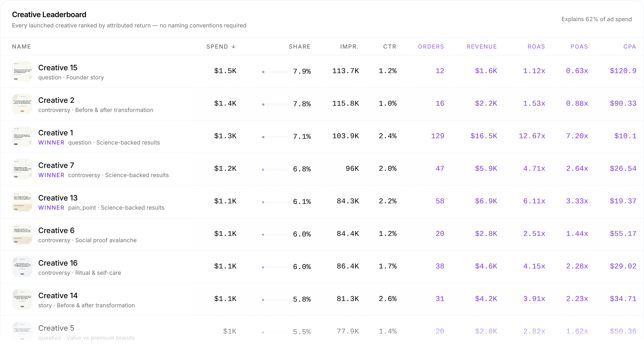The height and width of the screenshot is (349, 644).
Task: Click the $120.9 CPA value
Action: click(x=623, y=71)
